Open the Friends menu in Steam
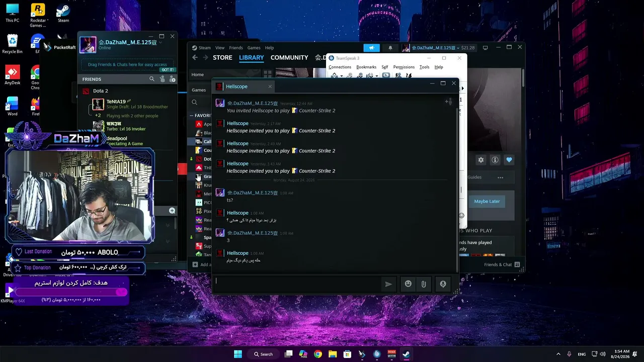The width and height of the screenshot is (644, 362). click(236, 48)
